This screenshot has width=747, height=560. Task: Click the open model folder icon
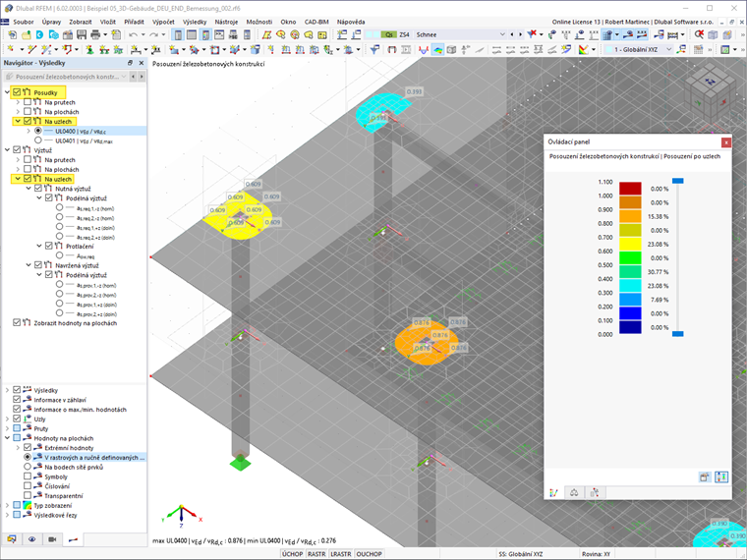tap(27, 34)
